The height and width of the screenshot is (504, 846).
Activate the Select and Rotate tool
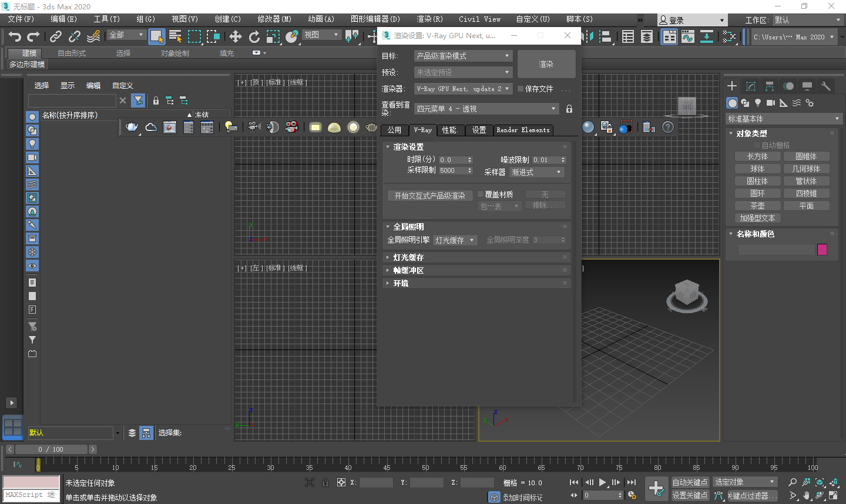pyautogui.click(x=254, y=37)
